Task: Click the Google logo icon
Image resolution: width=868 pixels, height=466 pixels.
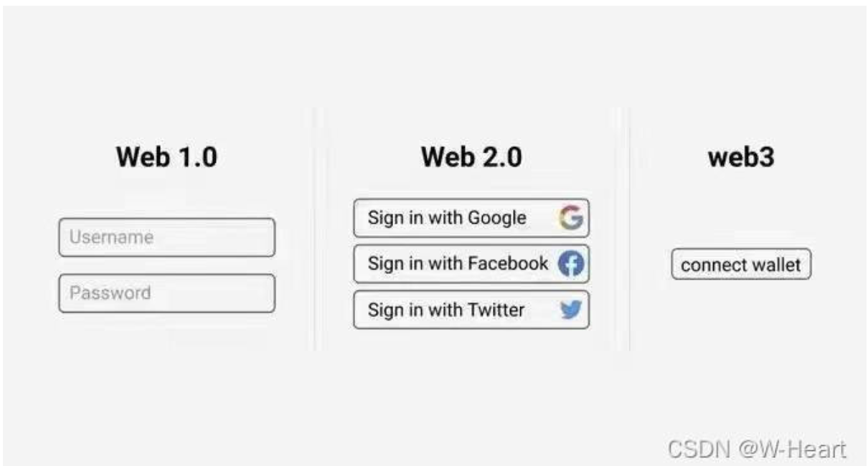Action: [x=571, y=218]
